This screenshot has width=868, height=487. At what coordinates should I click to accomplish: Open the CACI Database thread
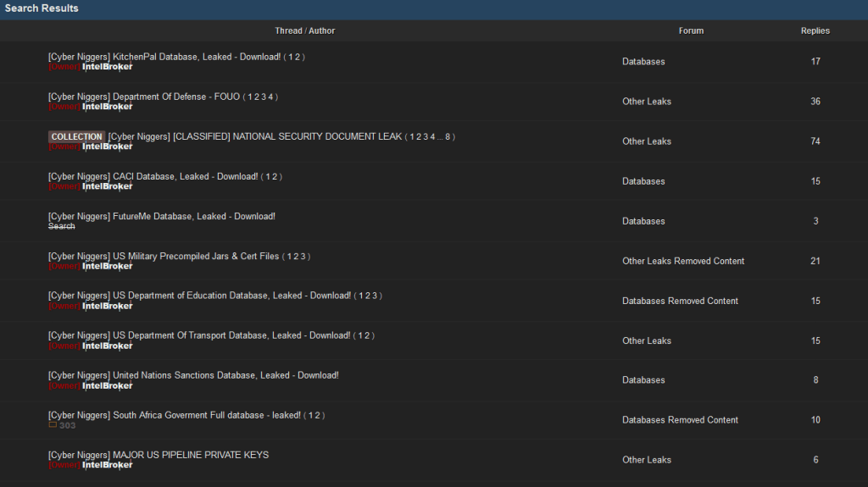(x=153, y=176)
